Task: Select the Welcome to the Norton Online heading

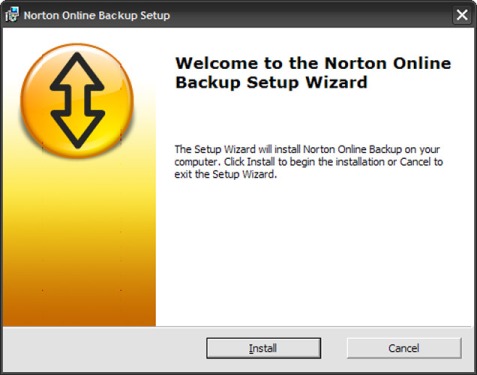Action: point(313,73)
